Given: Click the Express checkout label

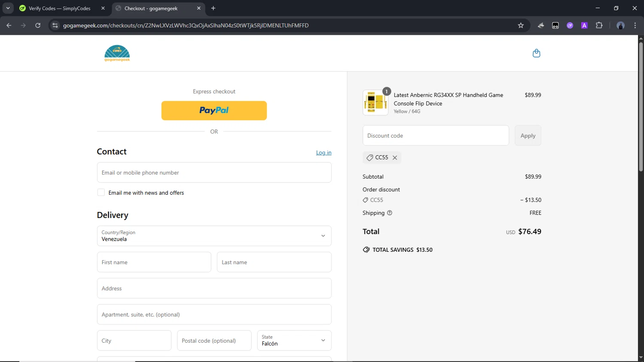Looking at the screenshot, I should tap(214, 91).
